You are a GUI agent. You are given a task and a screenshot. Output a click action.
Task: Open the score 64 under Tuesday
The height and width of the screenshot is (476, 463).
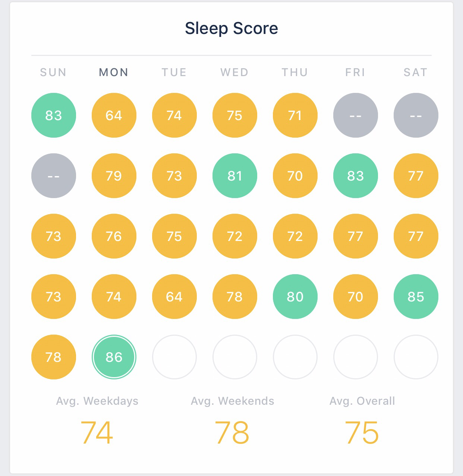point(174,297)
